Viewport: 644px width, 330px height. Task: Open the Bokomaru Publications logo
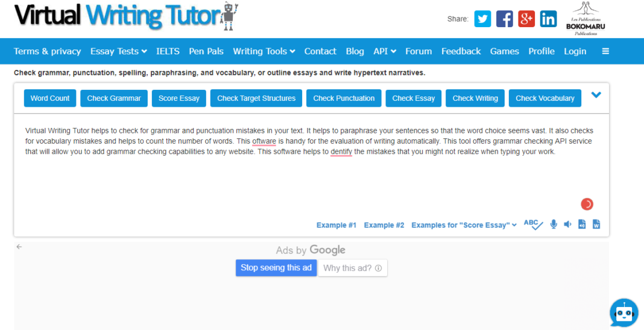coord(586,19)
